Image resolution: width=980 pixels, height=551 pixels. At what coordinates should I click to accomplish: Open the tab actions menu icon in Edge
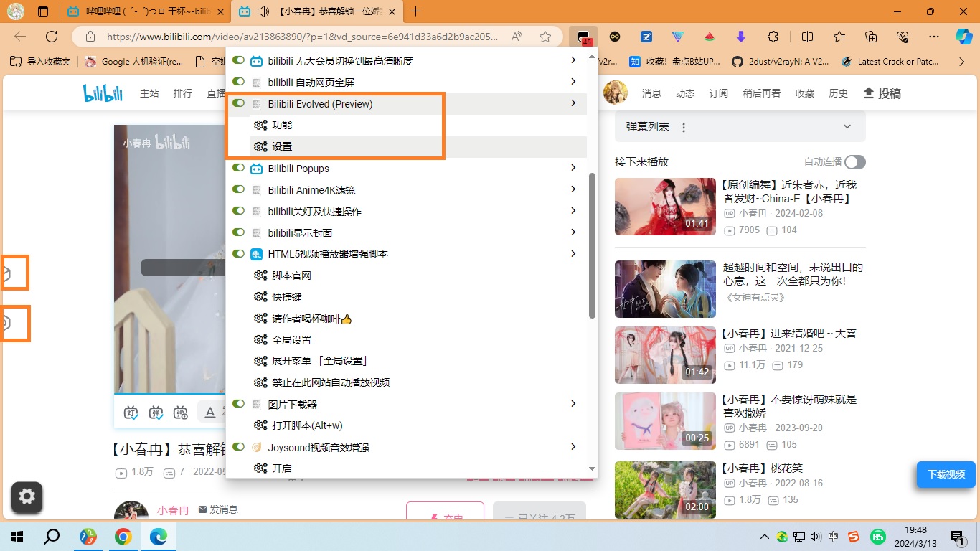pyautogui.click(x=43, y=11)
